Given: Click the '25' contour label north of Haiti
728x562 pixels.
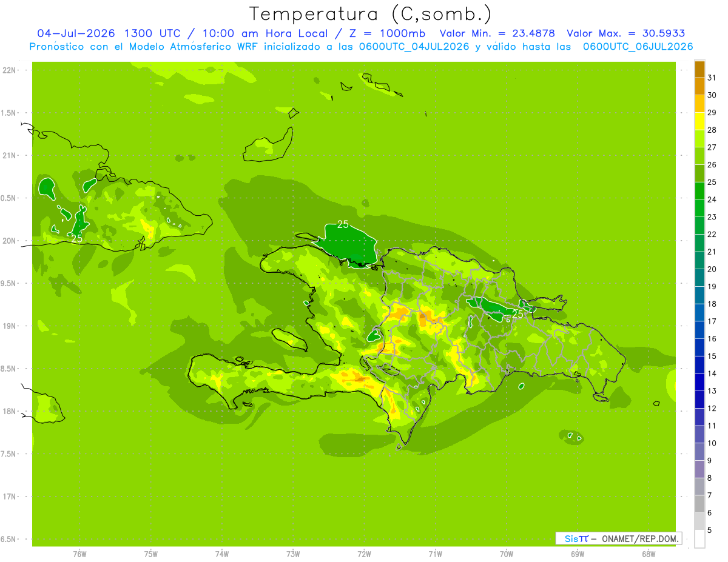Looking at the screenshot, I should [343, 224].
